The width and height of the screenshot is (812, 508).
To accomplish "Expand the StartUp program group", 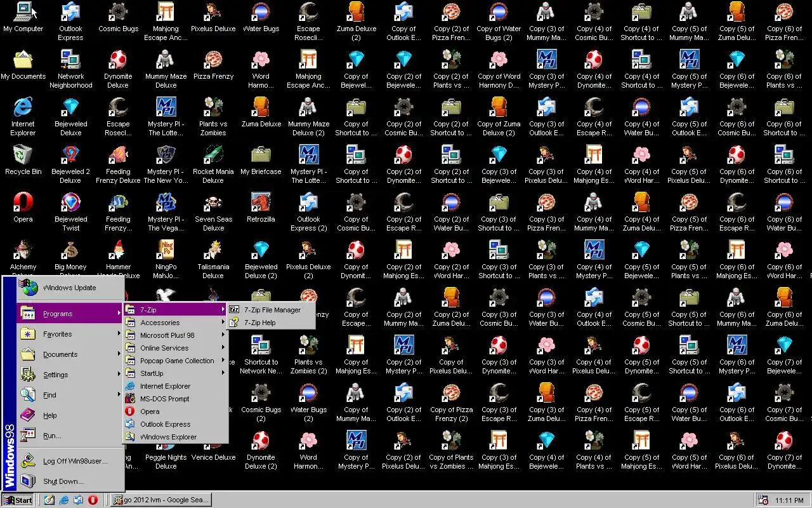I will tap(175, 373).
